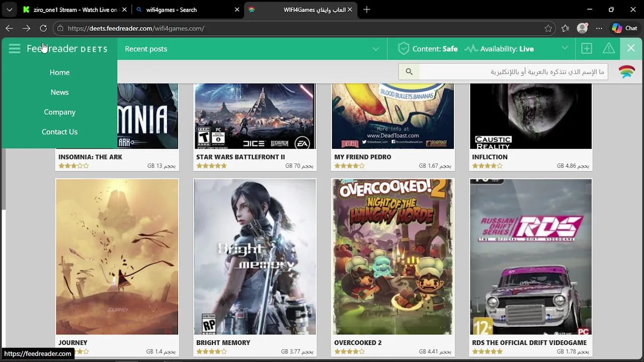Click the add feed plus icon
Screen dimensions: 644x362
(587, 49)
